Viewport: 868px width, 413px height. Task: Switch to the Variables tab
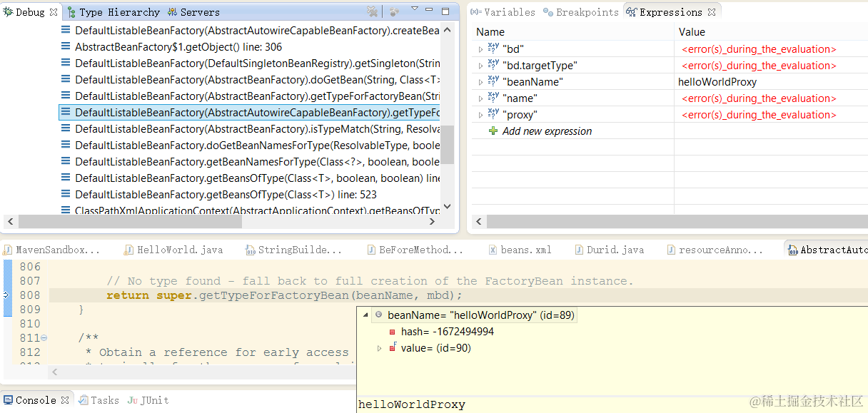tap(503, 12)
